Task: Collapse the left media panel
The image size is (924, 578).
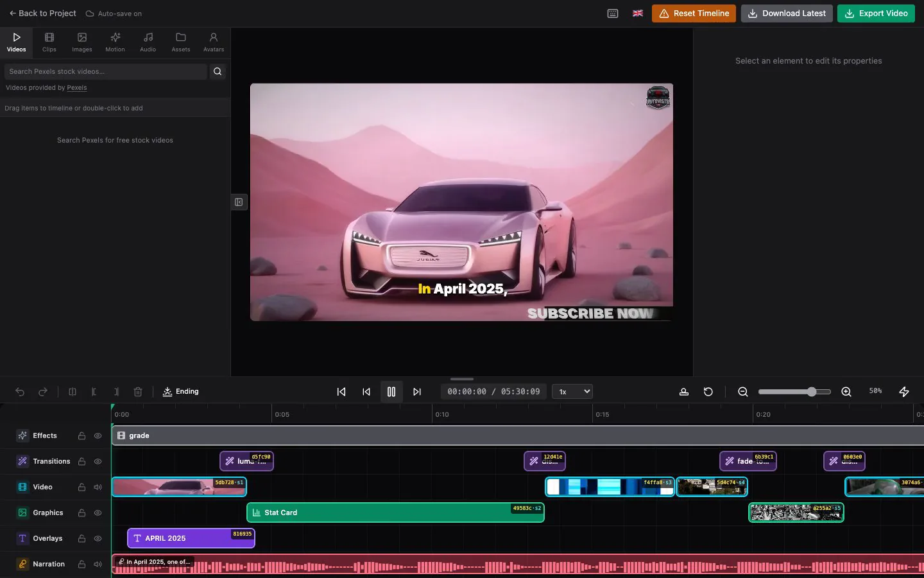Action: 239,202
